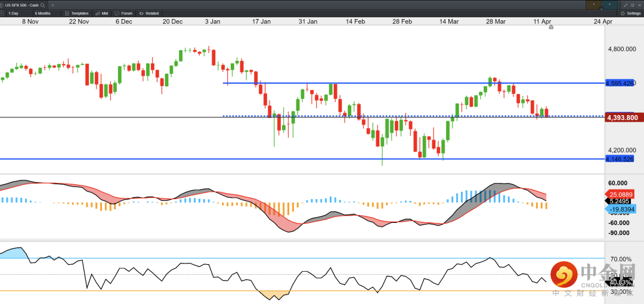Click the expand chart window icon
This screenshot has height=304, width=644.
click(x=626, y=5)
